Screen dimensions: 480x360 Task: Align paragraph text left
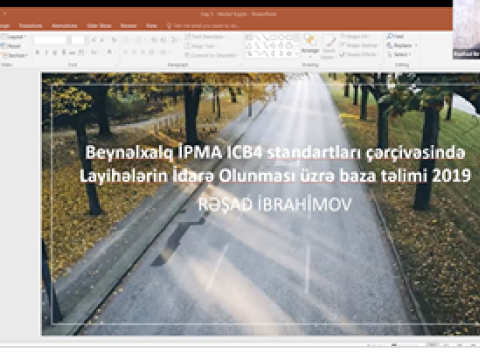pyautogui.click(x=125, y=52)
